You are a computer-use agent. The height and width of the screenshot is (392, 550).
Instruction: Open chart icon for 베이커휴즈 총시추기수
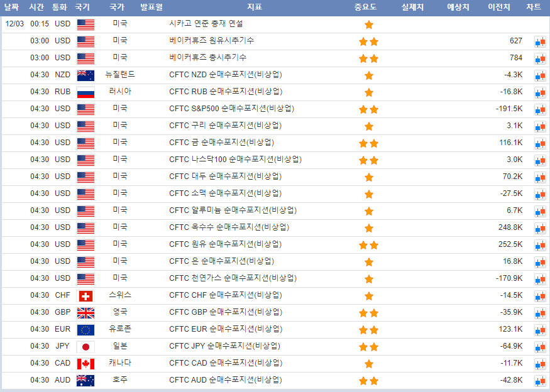[x=540, y=58]
